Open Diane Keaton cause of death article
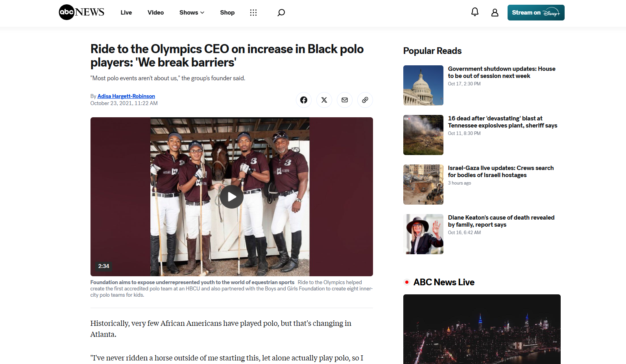Viewport: 626px width, 364px height. [501, 221]
